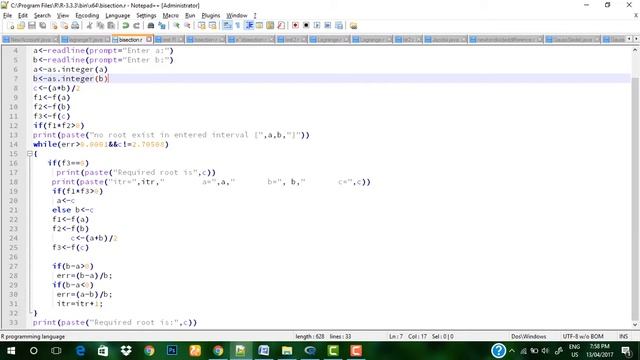Open the User Defined Language icon
The height and width of the screenshot is (360, 640).
[260, 26]
